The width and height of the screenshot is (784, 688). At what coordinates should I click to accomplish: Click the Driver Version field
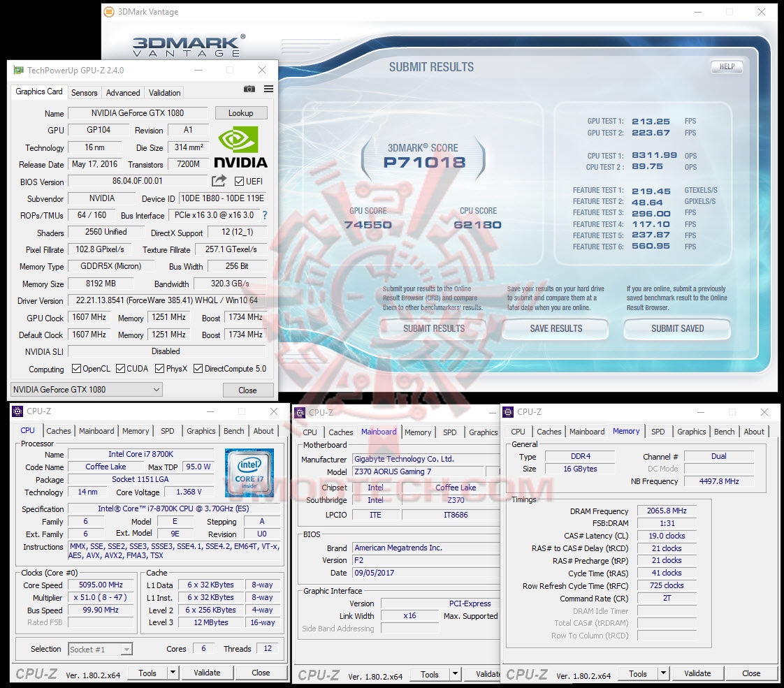click(167, 300)
